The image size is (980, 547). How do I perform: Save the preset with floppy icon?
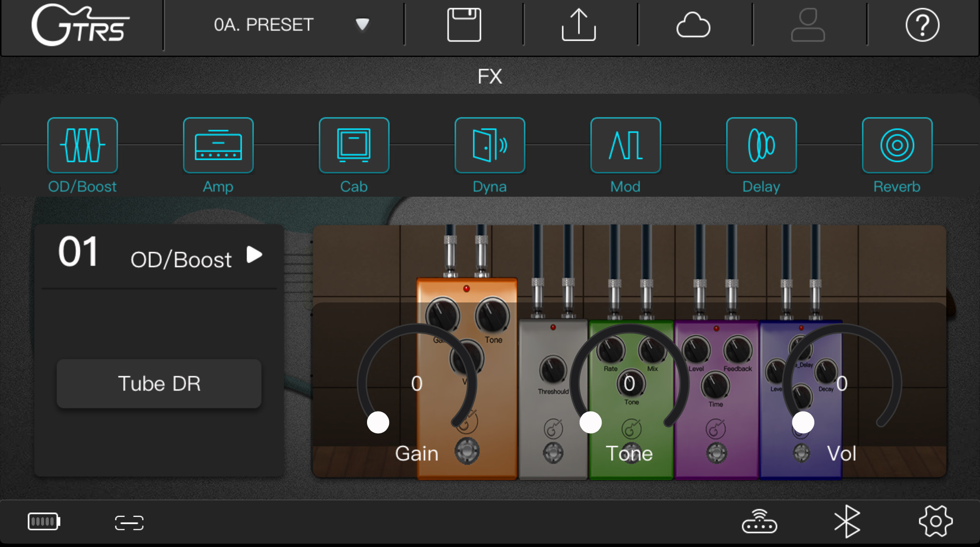point(464,25)
